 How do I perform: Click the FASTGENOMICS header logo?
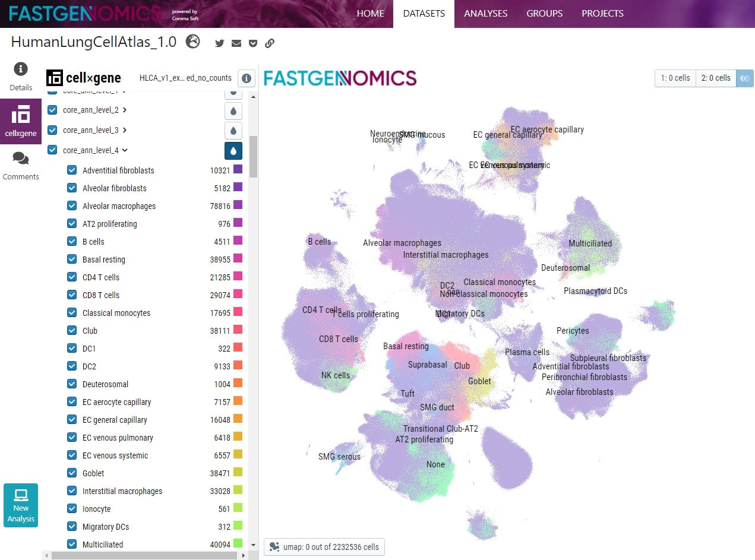point(86,14)
